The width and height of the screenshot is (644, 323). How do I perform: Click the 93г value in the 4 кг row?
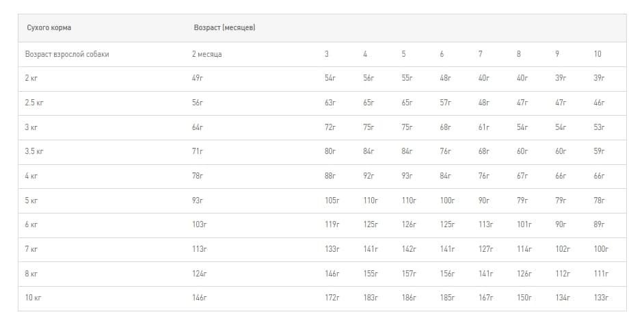pos(407,176)
